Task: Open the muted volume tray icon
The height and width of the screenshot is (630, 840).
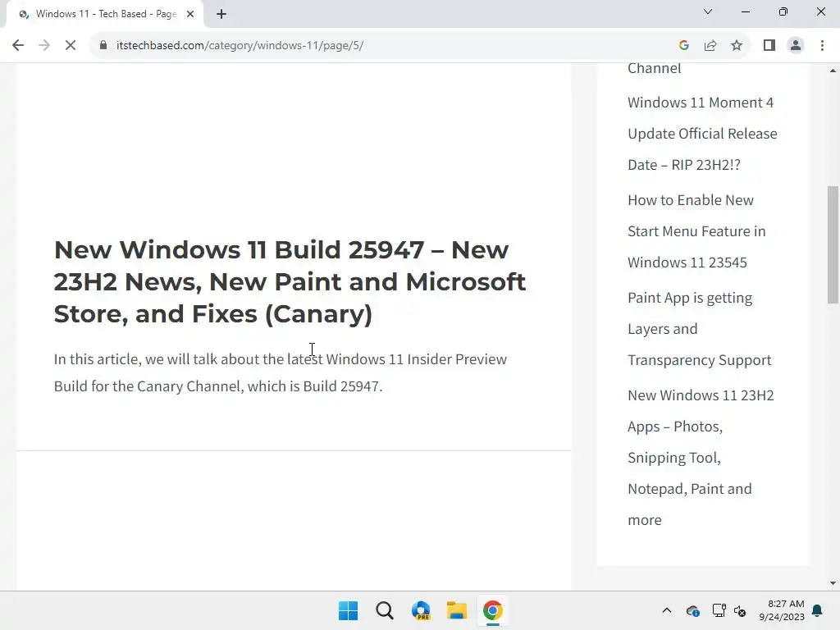Action: coord(740,610)
